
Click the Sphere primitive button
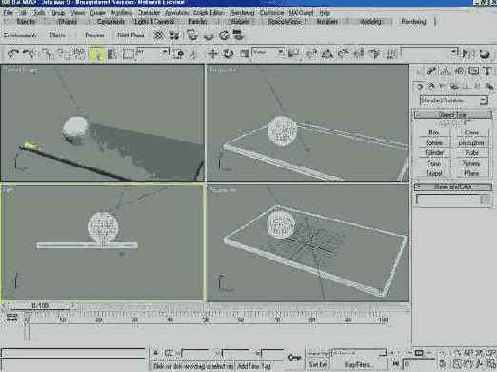coord(433,143)
